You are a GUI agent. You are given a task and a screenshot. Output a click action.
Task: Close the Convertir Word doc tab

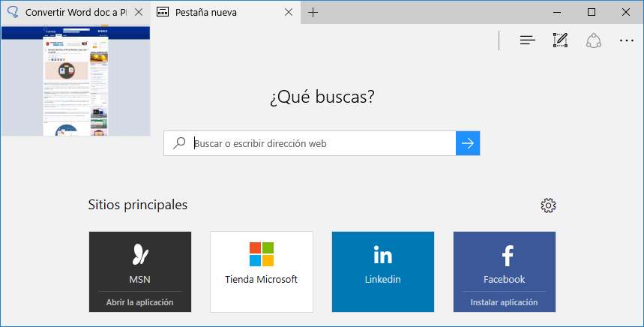point(139,13)
